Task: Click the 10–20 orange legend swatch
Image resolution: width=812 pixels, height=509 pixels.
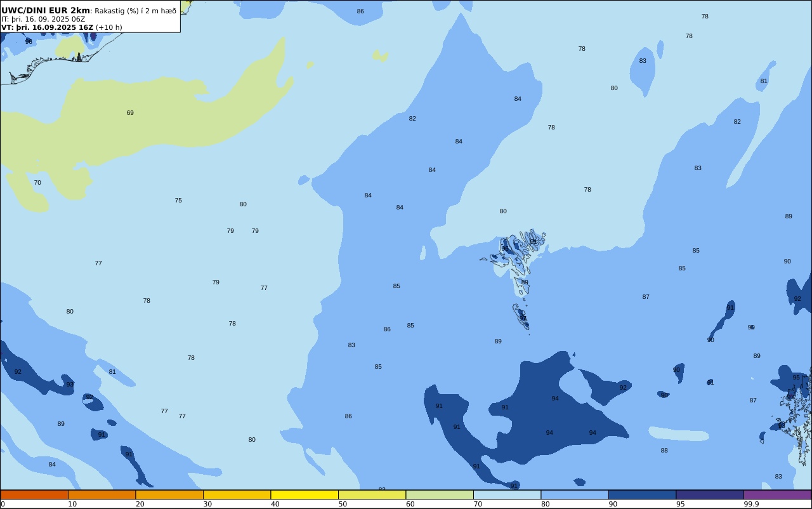Action: (x=101, y=494)
